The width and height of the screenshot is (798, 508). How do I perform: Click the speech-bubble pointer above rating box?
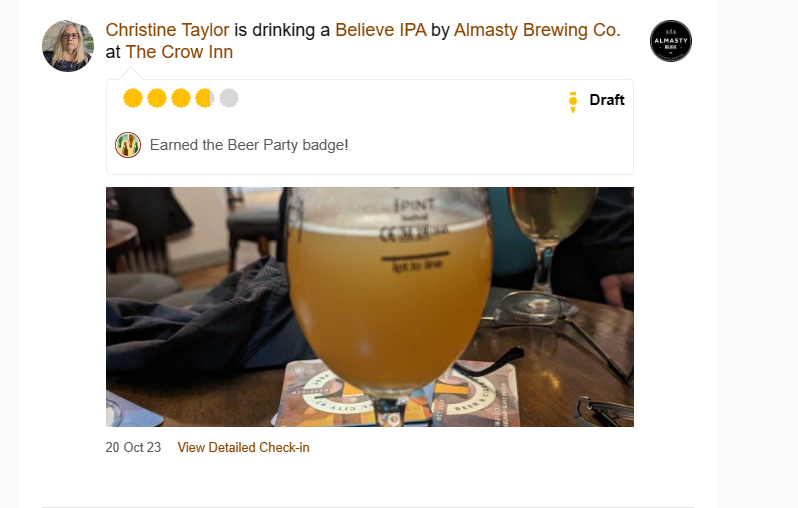130,73
